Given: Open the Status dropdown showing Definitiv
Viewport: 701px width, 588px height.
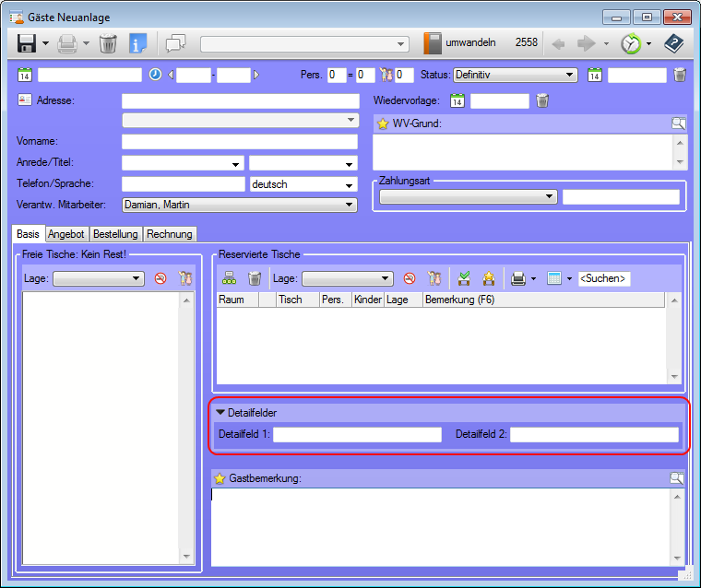Looking at the screenshot, I should coord(515,75).
